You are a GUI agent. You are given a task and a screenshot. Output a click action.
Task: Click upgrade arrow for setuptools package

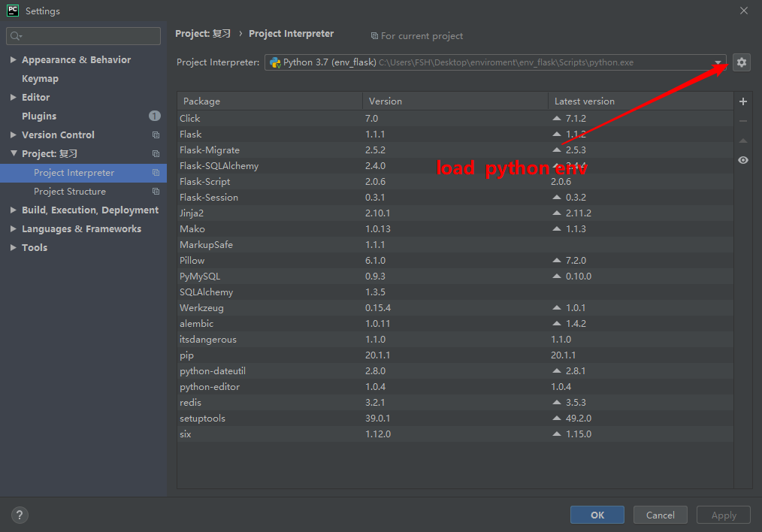click(x=557, y=418)
